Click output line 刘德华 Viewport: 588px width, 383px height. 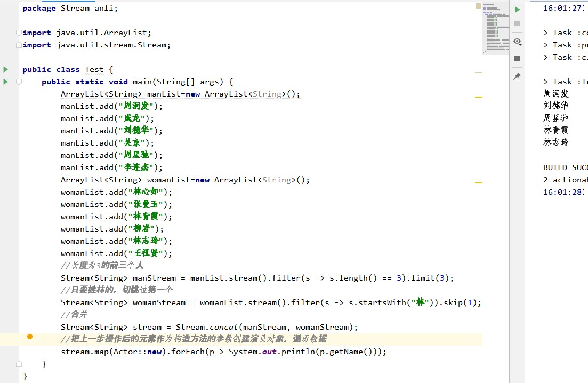556,106
